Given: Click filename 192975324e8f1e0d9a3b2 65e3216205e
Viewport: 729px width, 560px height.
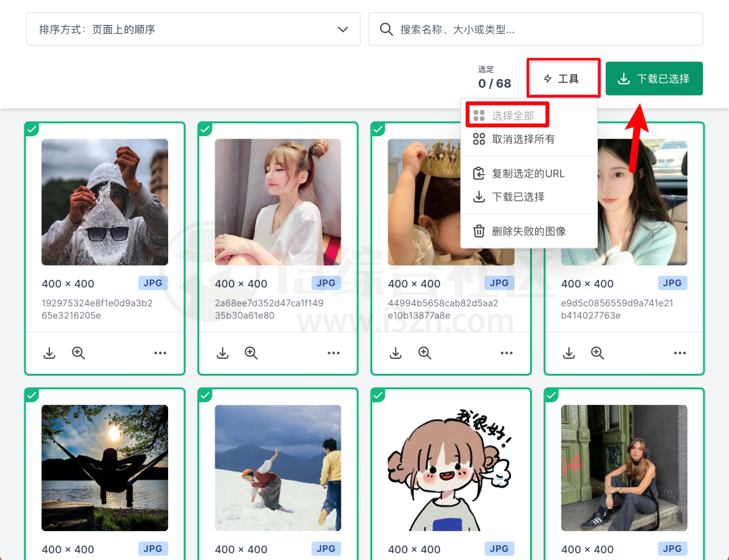Looking at the screenshot, I should coord(97,309).
